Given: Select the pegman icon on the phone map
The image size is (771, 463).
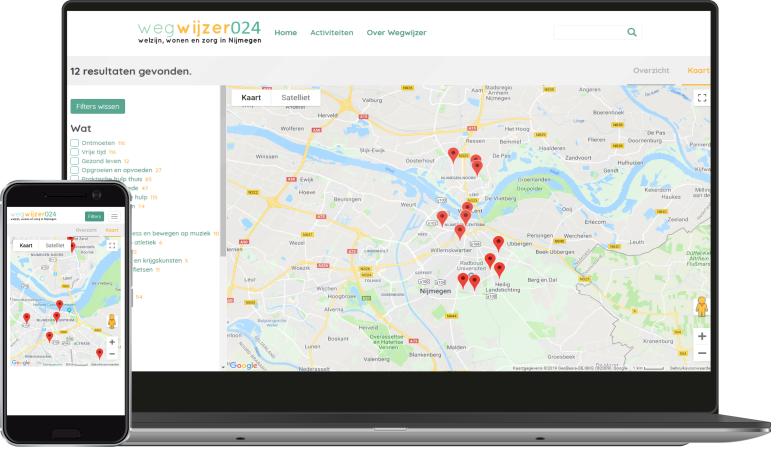Looking at the screenshot, I should pos(112,321).
